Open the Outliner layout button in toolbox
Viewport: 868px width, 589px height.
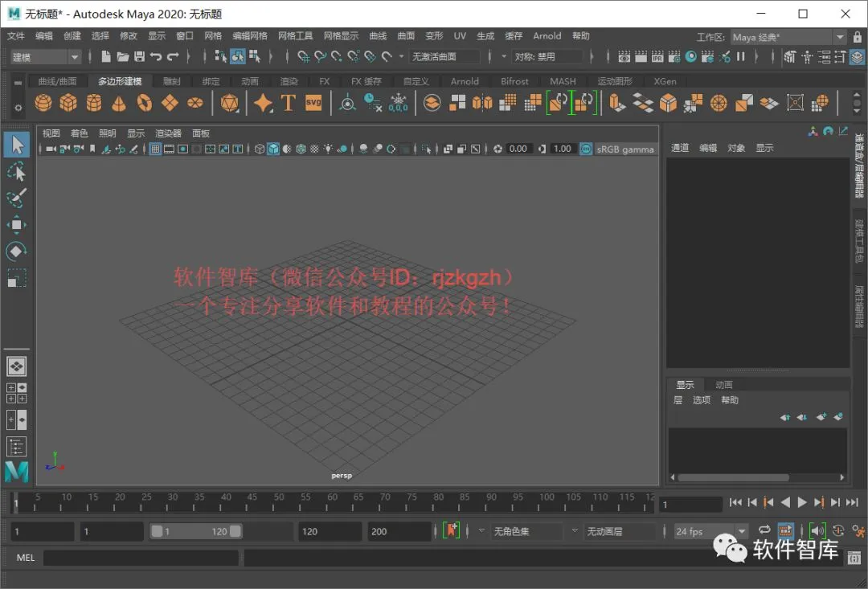pos(17,447)
